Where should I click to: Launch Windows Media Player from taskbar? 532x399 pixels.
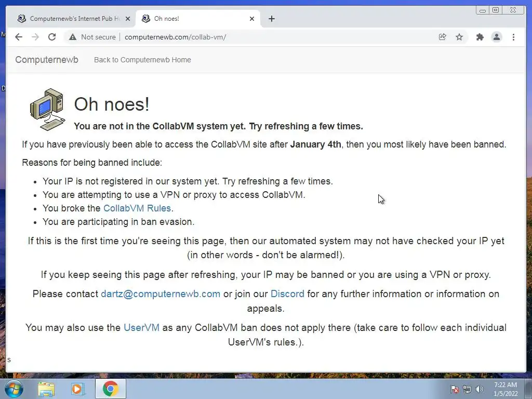(x=78, y=389)
